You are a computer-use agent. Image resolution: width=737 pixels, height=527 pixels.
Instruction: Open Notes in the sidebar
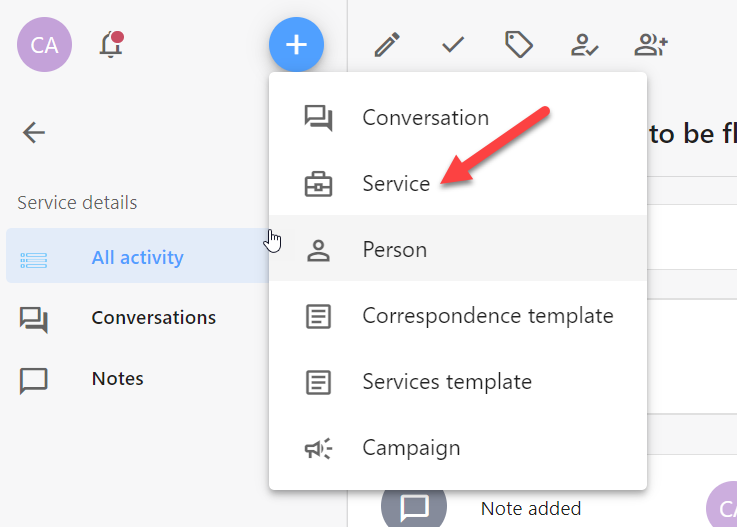click(137, 379)
